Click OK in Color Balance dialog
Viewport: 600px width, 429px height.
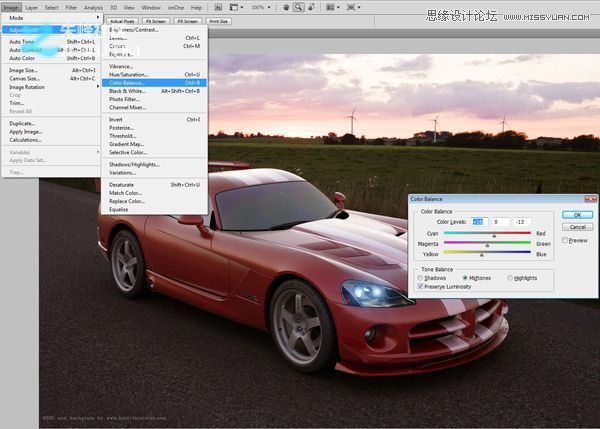click(577, 214)
